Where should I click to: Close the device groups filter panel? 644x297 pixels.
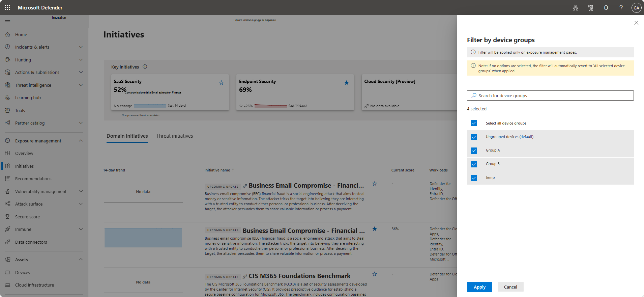tap(636, 23)
